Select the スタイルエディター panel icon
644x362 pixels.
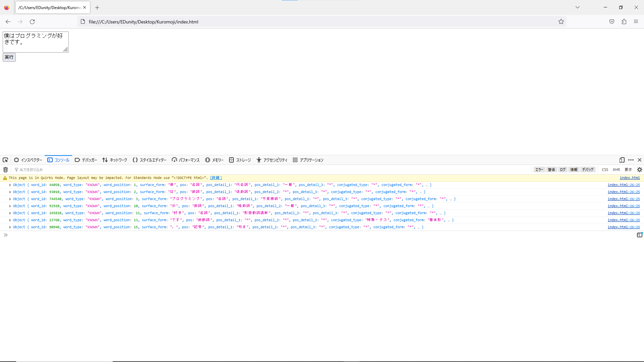(x=149, y=160)
